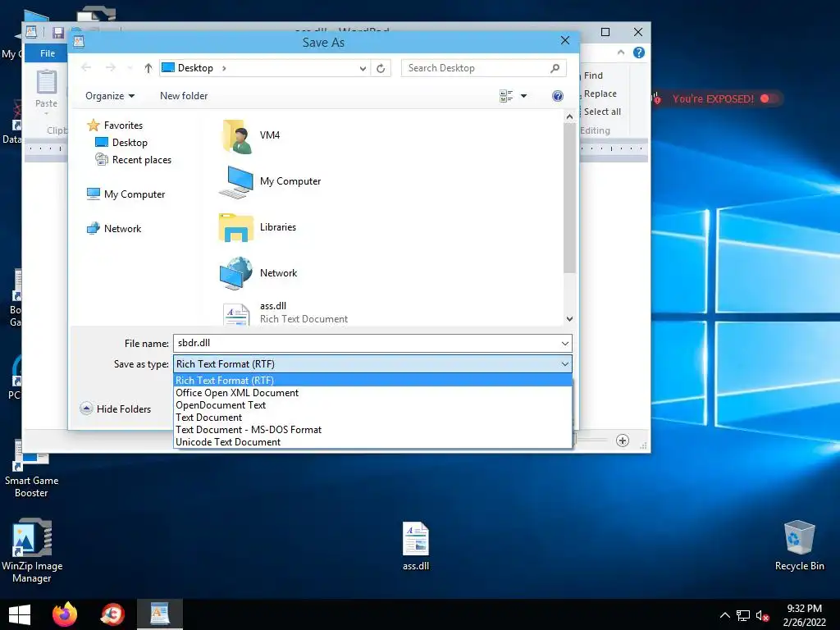Collapse the Save as type combo box

click(564, 364)
